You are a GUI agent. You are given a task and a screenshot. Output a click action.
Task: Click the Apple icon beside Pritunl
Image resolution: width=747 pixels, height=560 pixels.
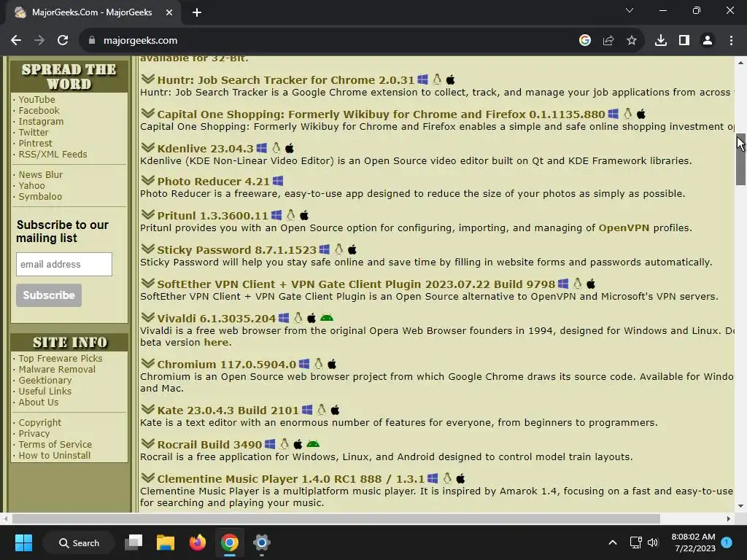tap(304, 215)
